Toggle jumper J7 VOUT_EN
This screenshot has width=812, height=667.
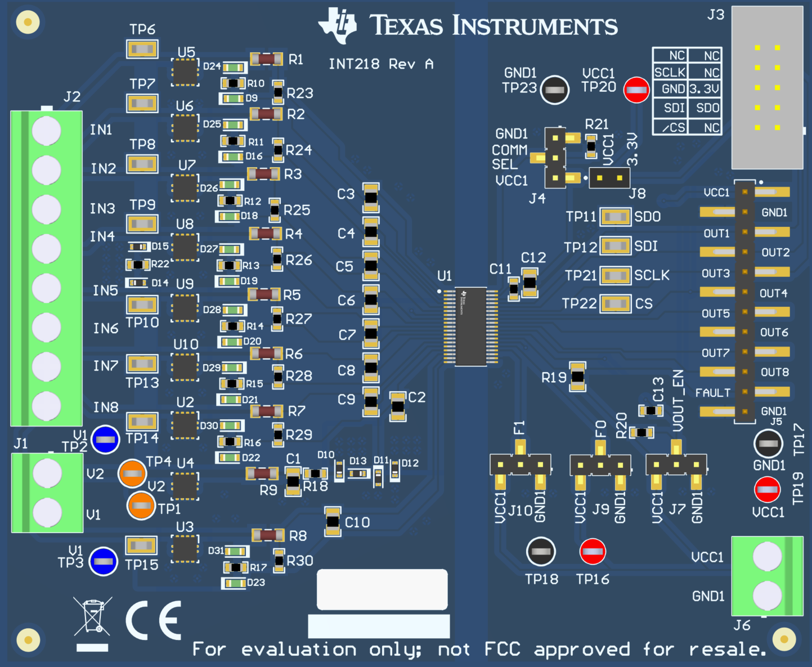tap(676, 463)
